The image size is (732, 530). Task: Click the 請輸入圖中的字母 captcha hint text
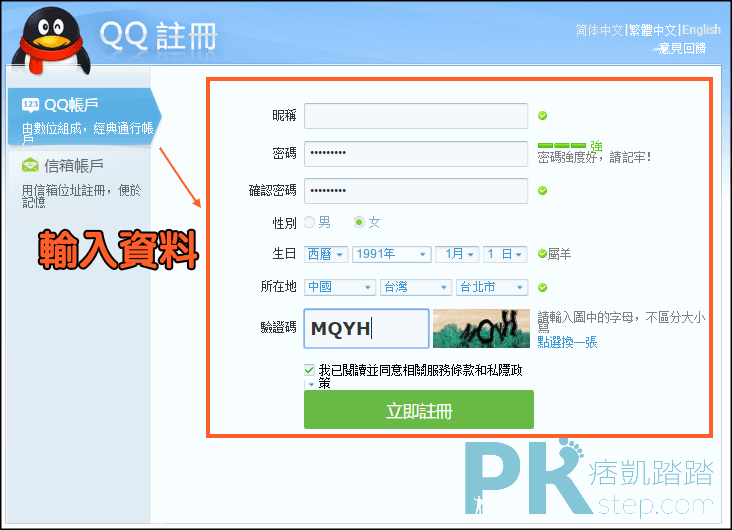(621, 322)
